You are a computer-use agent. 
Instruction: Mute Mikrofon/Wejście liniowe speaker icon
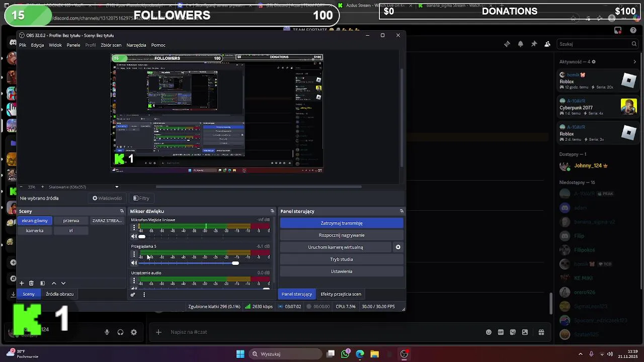[134, 236]
